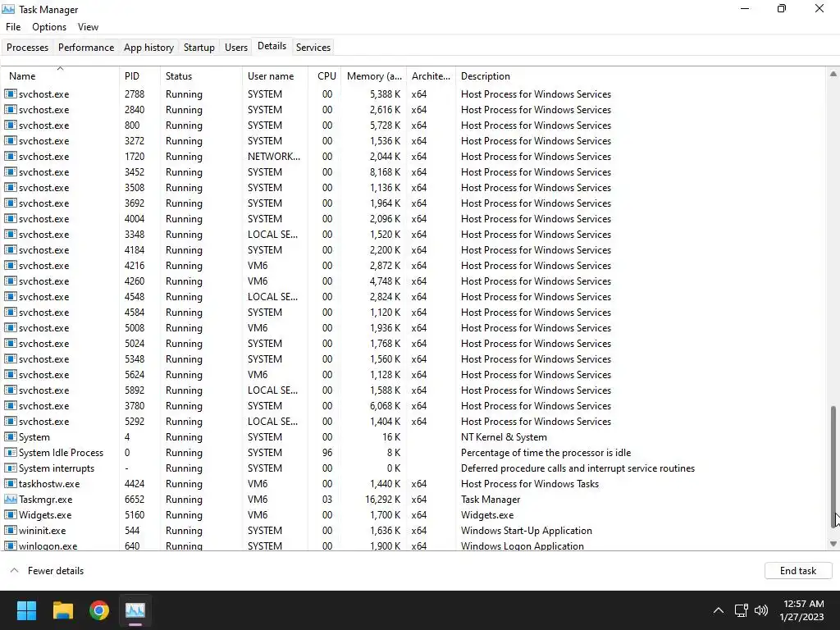Click icon of svchost.exe PID 5008
The image size is (840, 630).
coord(10,328)
